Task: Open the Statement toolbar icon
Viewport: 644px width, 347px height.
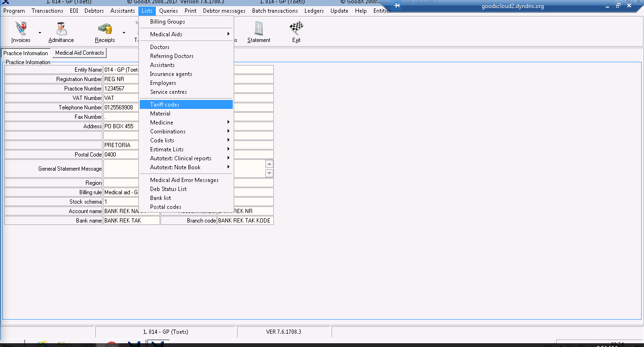Action: click(259, 29)
